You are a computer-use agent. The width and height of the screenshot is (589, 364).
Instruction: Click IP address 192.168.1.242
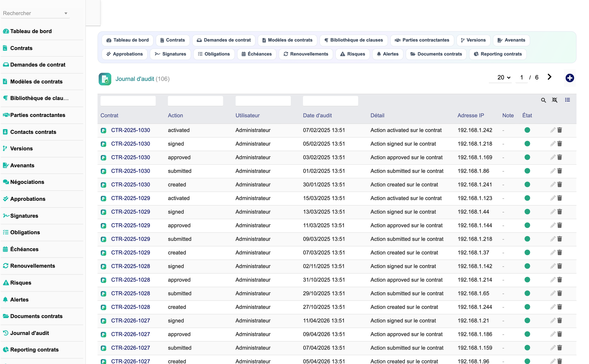tap(475, 130)
